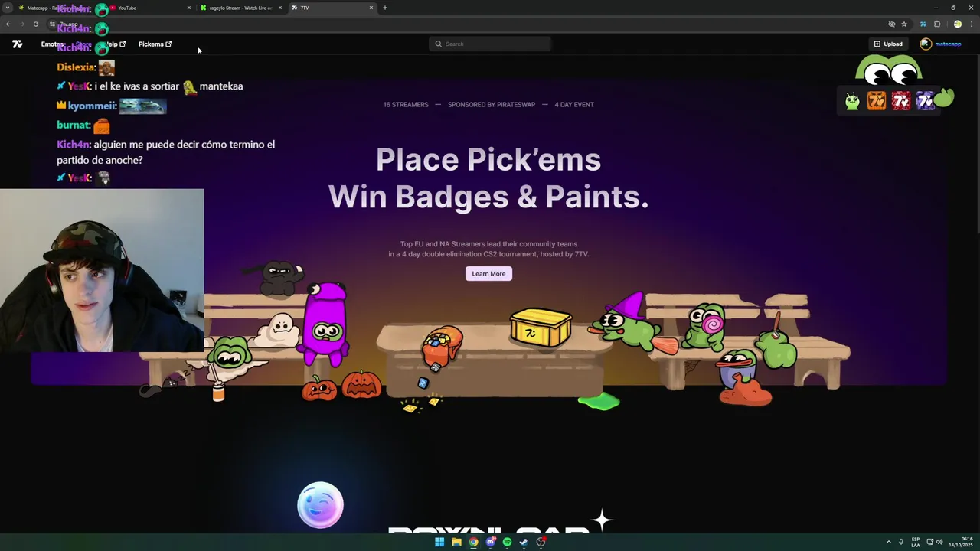Open File Explorer from taskbar
The image size is (980, 551).
456,542
